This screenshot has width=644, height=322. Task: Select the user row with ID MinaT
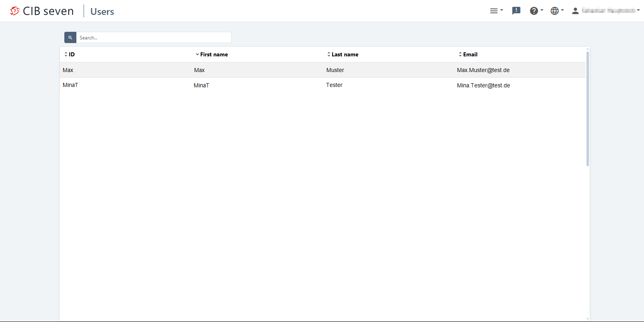tap(70, 85)
